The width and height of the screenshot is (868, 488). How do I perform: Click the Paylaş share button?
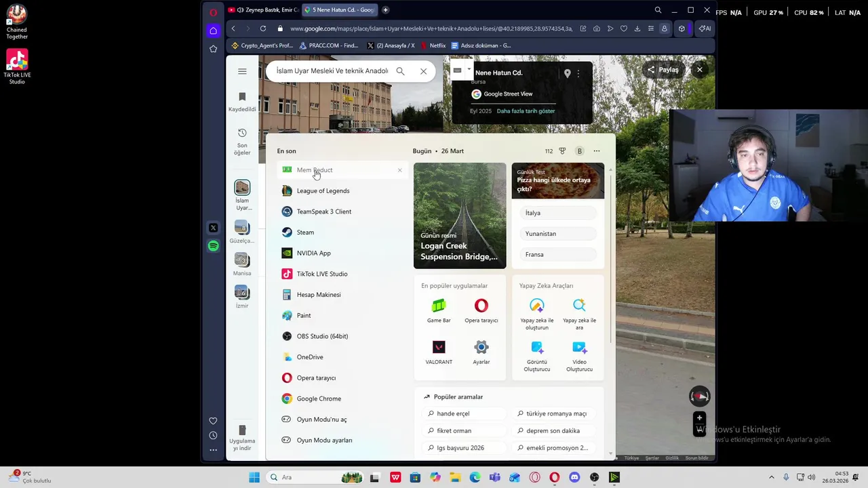(x=663, y=70)
